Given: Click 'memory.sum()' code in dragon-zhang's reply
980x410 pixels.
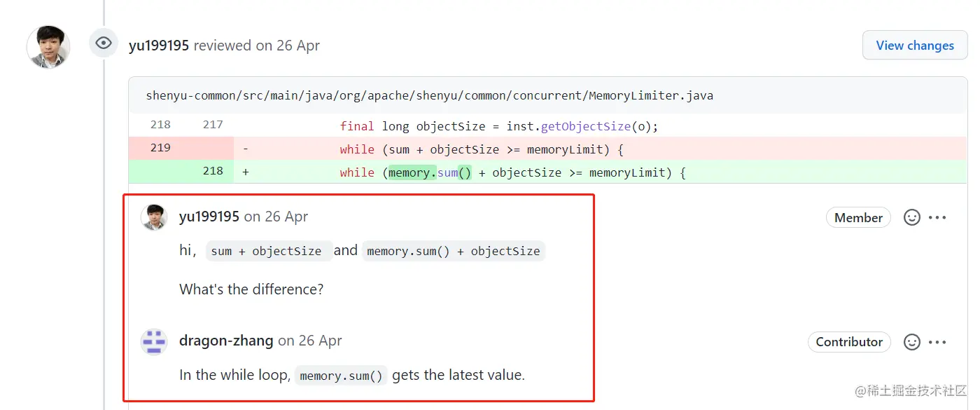Looking at the screenshot, I should [341, 376].
